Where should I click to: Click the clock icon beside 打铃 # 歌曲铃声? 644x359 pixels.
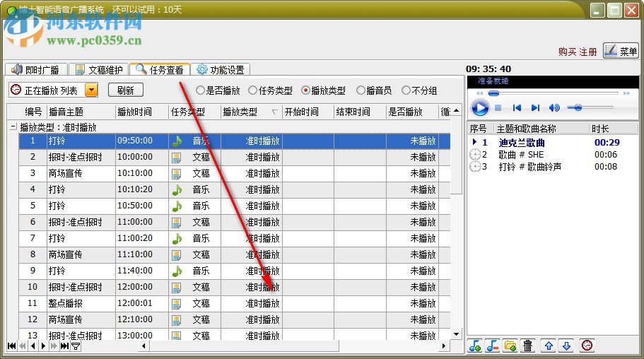tap(475, 167)
